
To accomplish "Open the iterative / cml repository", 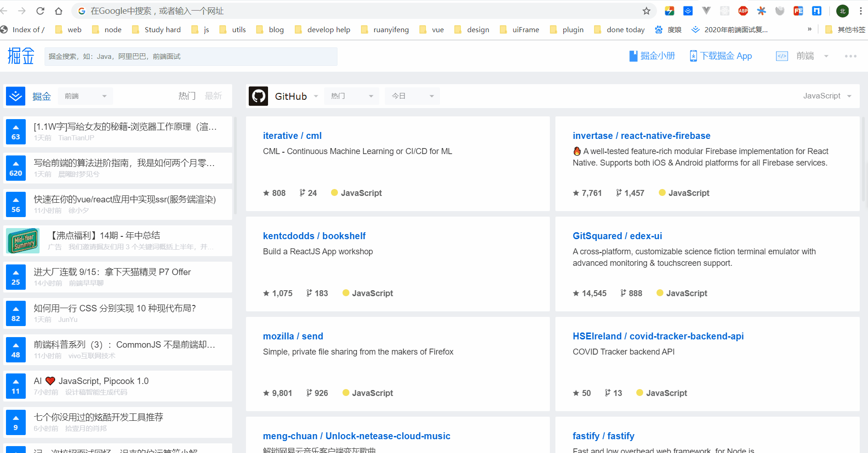I will tap(292, 136).
